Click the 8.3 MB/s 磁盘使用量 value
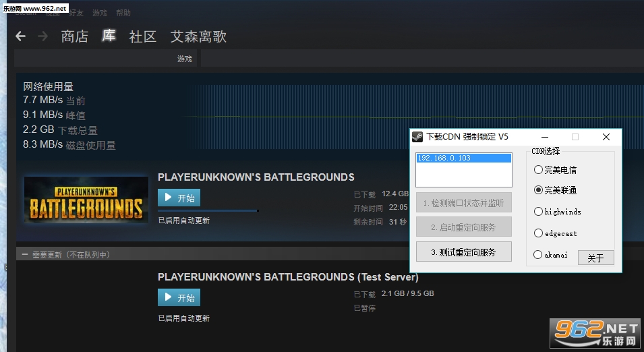The height and width of the screenshot is (352, 644). [x=69, y=144]
